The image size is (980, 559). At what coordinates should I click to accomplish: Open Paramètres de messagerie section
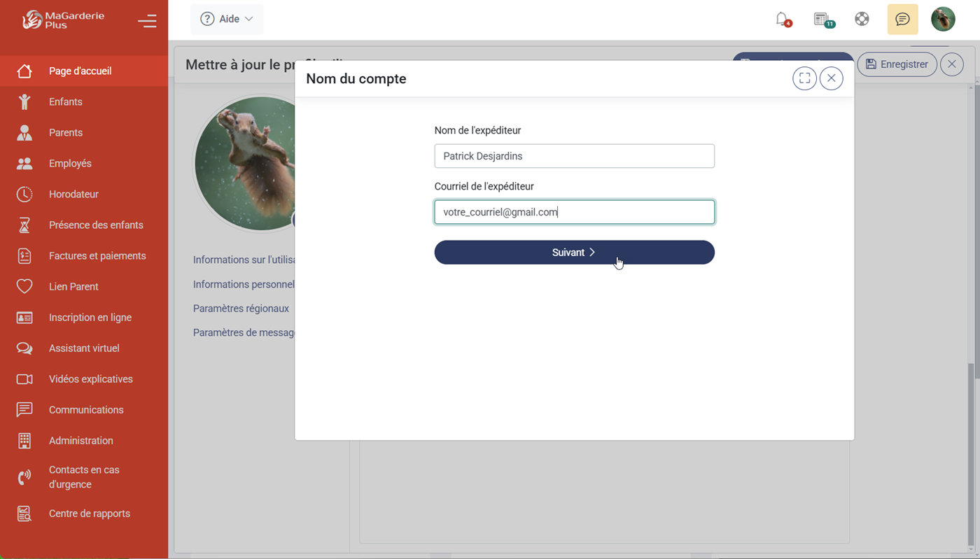[x=244, y=333]
